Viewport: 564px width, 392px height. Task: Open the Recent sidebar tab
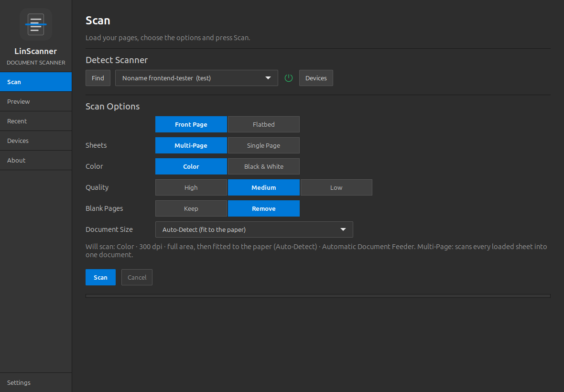36,121
